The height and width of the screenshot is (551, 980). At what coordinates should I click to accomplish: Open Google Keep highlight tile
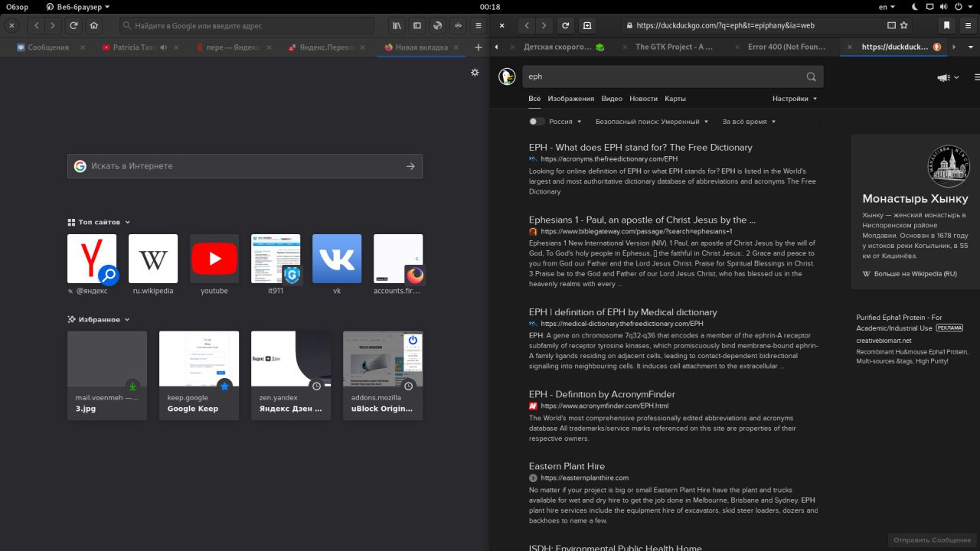(x=199, y=375)
